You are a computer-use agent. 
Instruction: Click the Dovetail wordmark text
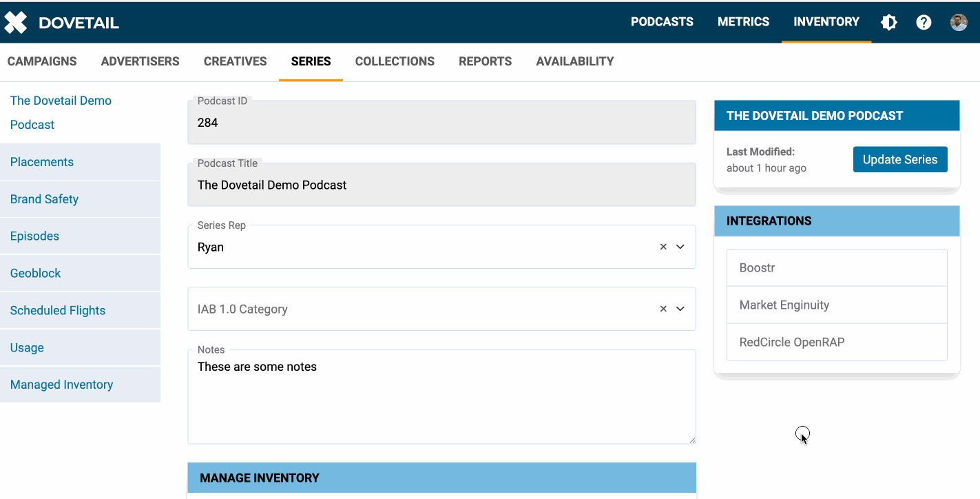[79, 23]
